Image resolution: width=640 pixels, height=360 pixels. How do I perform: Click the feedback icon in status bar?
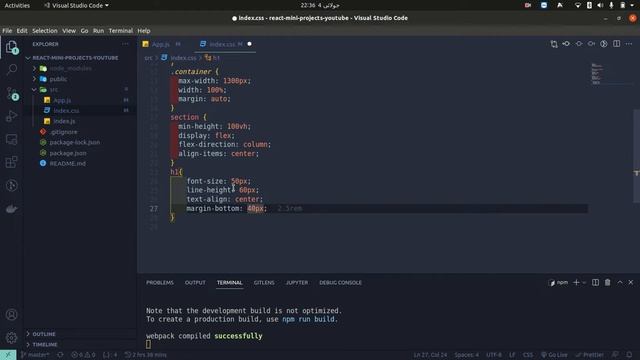[x=615, y=355]
